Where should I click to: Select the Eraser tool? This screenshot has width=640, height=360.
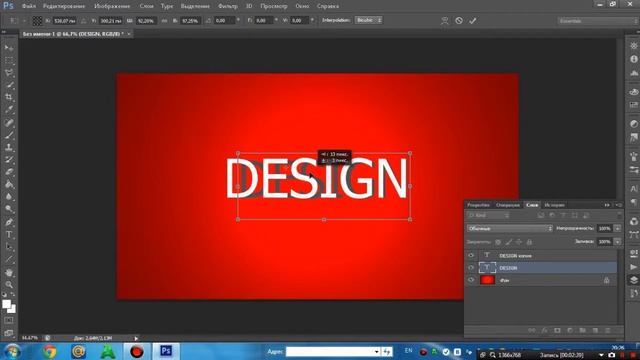click(9, 172)
